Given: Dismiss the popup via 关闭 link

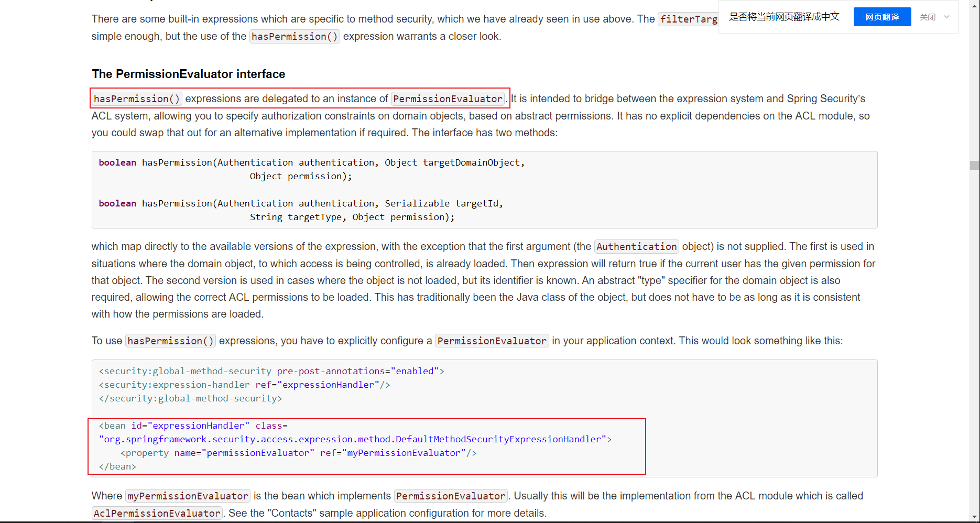Looking at the screenshot, I should [x=928, y=17].
